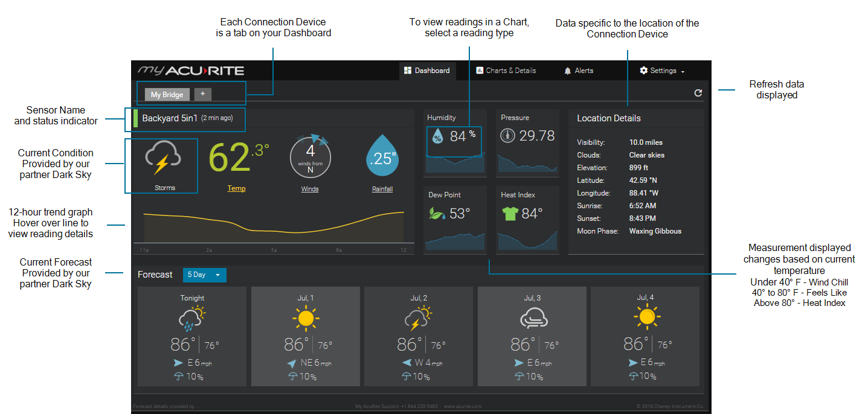Click the refresh data icon
The image size is (868, 414).
[698, 93]
